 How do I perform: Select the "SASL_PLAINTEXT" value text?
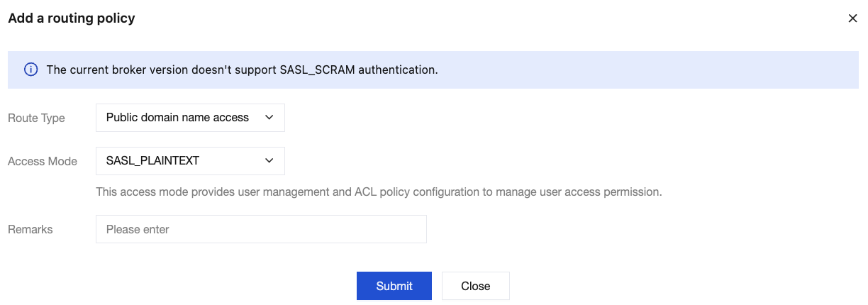(x=152, y=161)
